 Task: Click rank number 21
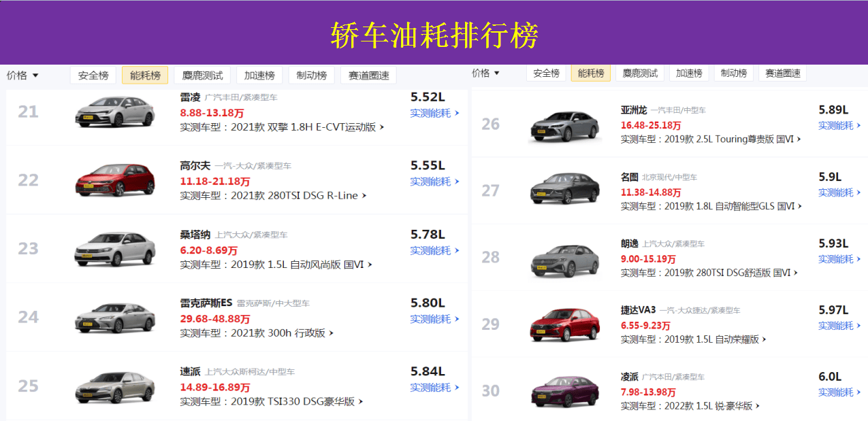coord(28,112)
